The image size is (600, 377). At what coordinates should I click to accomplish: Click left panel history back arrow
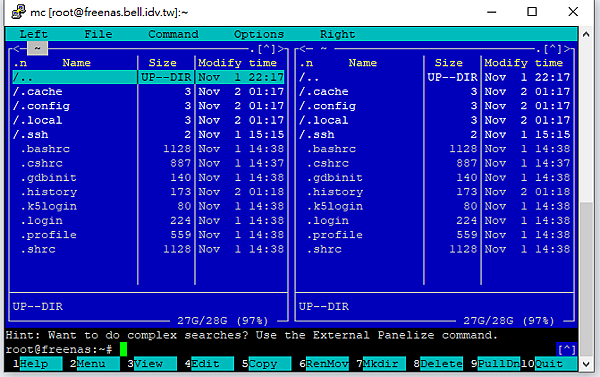(16, 49)
